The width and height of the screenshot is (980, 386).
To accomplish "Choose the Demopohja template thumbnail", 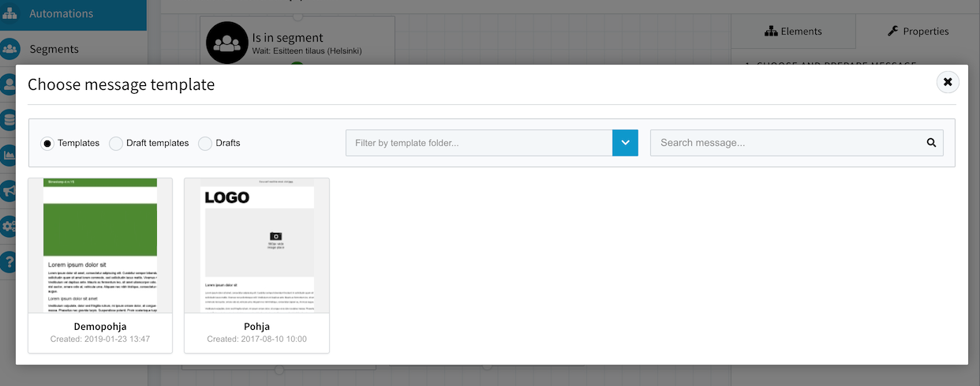I will point(100,245).
